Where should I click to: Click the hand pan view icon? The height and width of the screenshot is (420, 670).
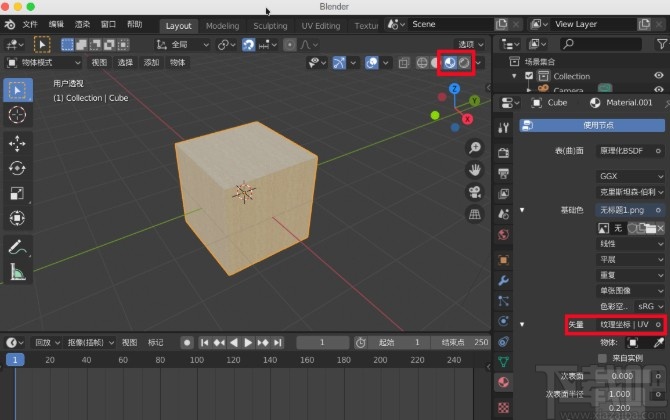475,169
